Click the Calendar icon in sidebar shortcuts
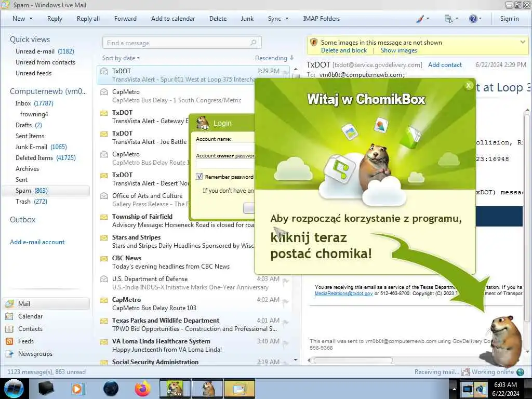Viewport: 532px width, 399px height. point(9,316)
